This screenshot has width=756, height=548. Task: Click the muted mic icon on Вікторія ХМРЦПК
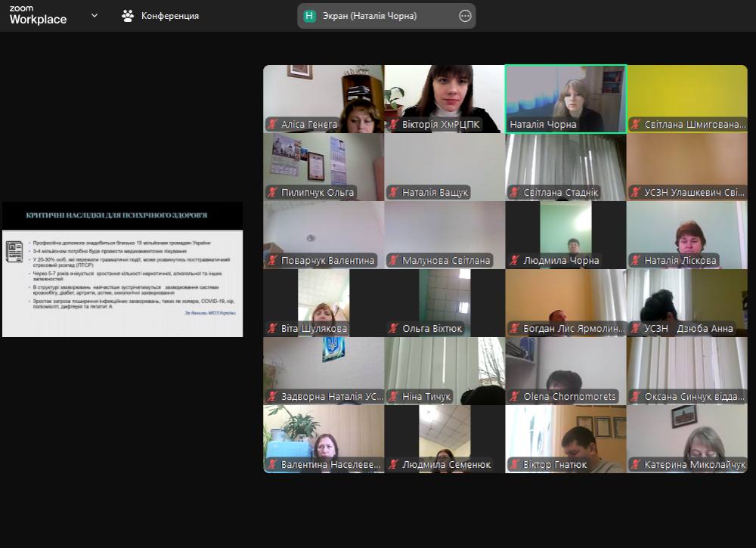click(393, 125)
